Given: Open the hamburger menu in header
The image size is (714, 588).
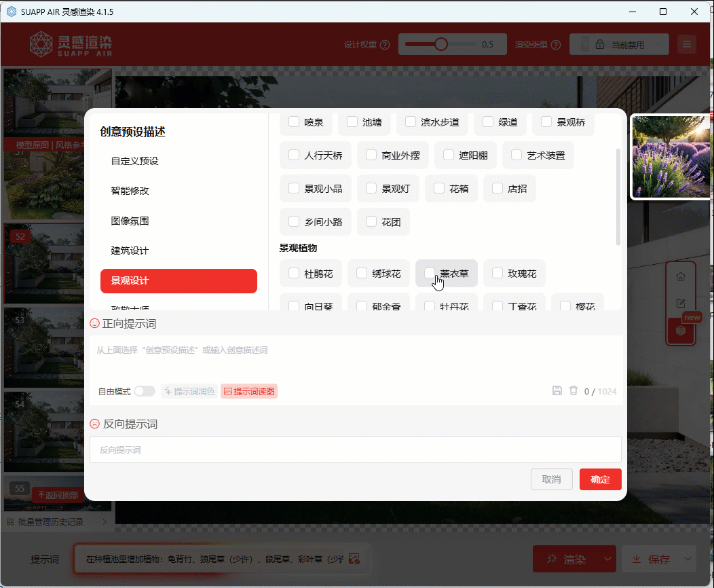Looking at the screenshot, I should [687, 45].
